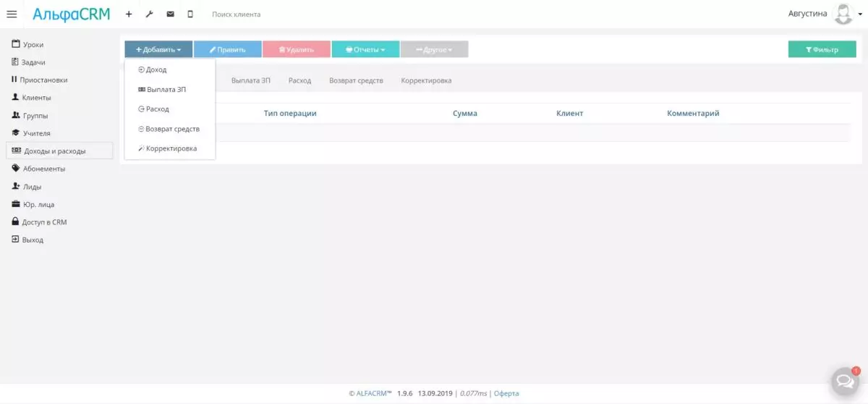The image size is (868, 404).
Task: Click the exit icon beside Выход
Action: [x=15, y=239]
